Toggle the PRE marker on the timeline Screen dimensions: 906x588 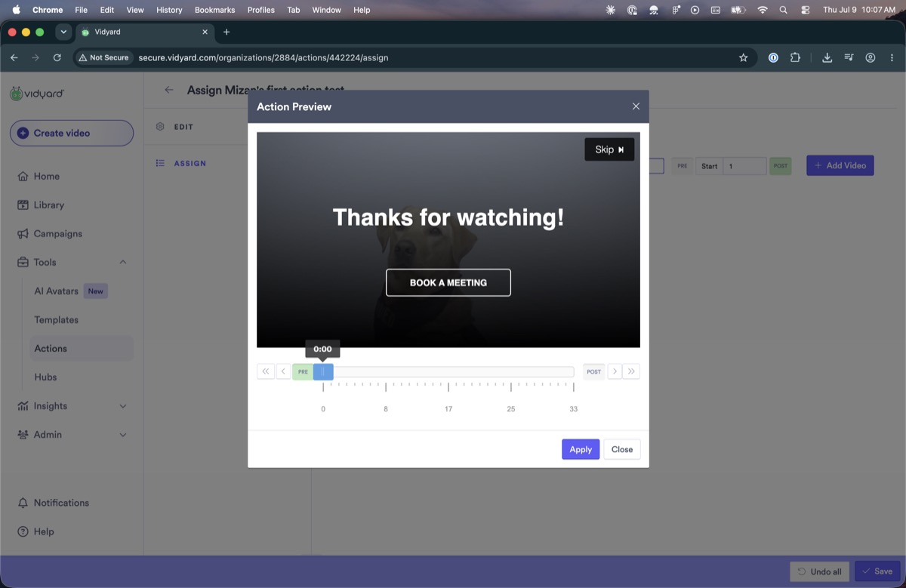click(303, 371)
